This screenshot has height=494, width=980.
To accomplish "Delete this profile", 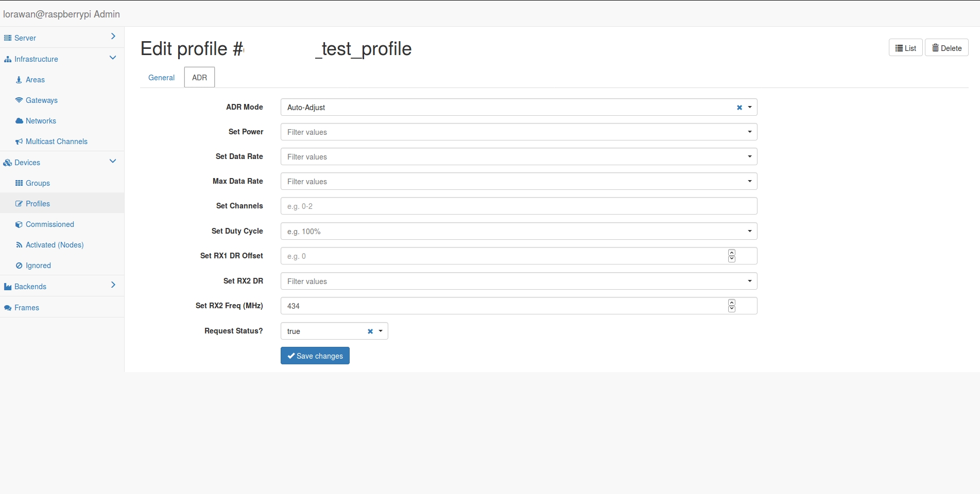I will tap(947, 47).
